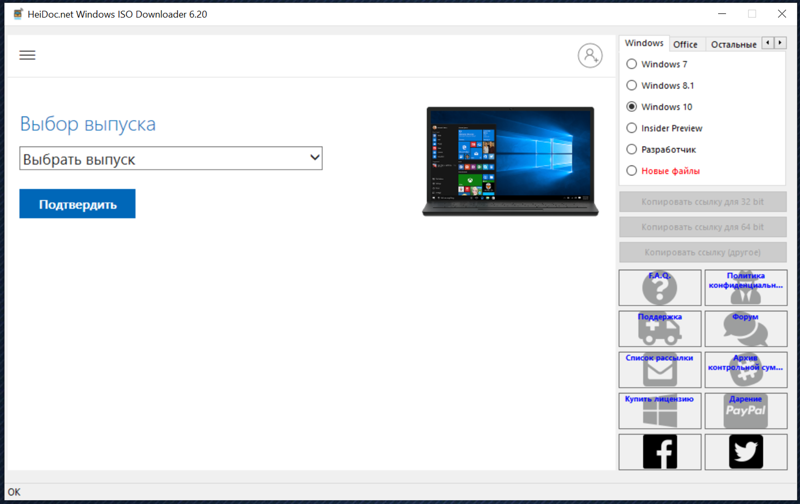
Task: Open the hamburger menu
Action: [28, 55]
